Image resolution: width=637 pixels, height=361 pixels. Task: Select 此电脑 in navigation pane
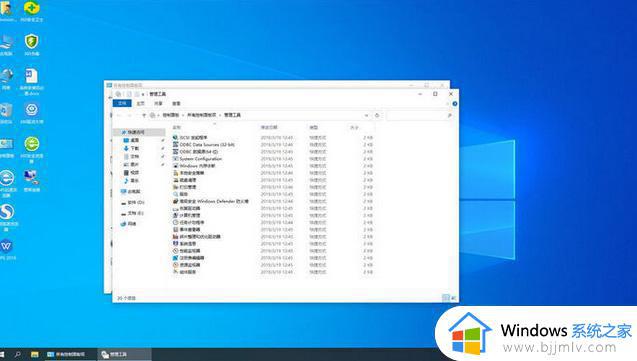(130, 191)
